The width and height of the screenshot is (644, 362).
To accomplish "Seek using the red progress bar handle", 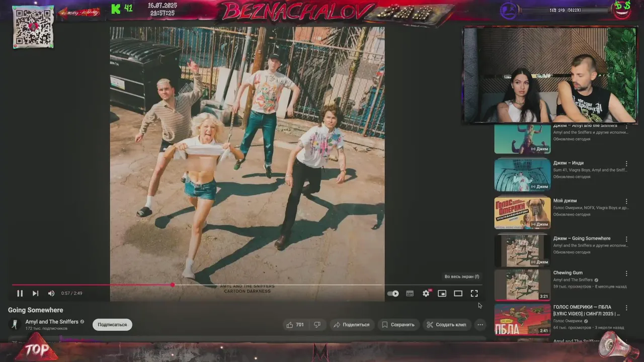I will 173,285.
